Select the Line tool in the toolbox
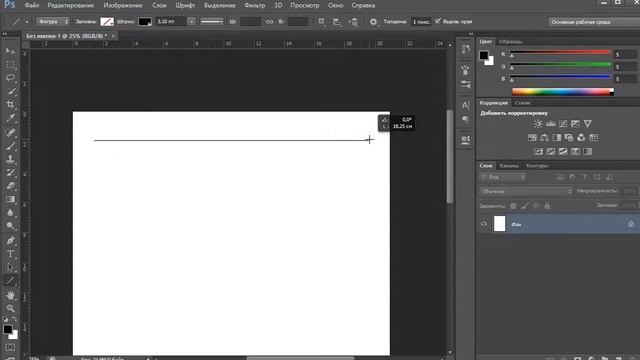640x360 pixels. point(11,280)
